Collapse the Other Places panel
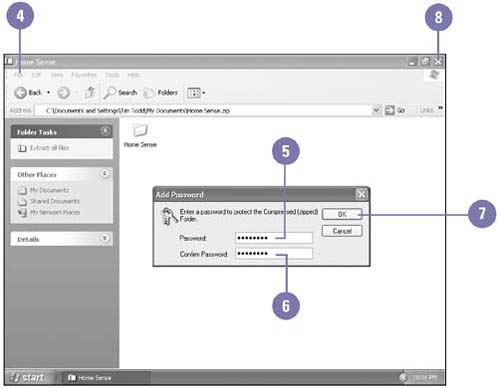 [105, 174]
